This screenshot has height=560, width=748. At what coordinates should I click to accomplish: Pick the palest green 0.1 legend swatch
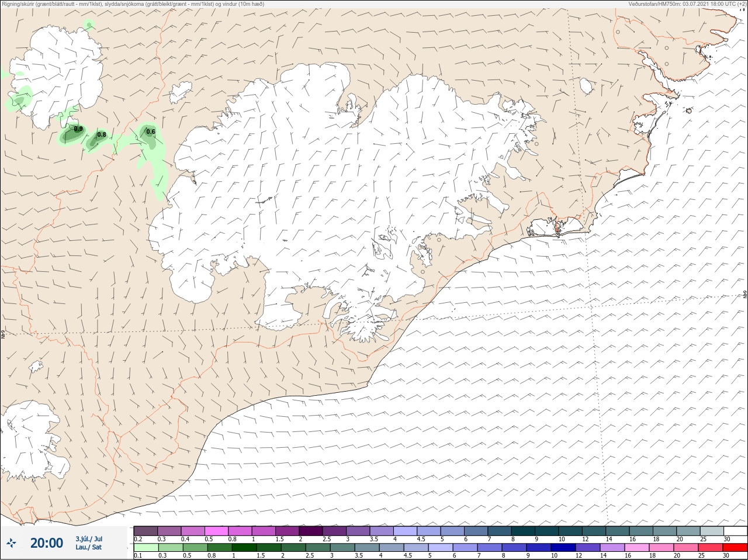click(146, 548)
